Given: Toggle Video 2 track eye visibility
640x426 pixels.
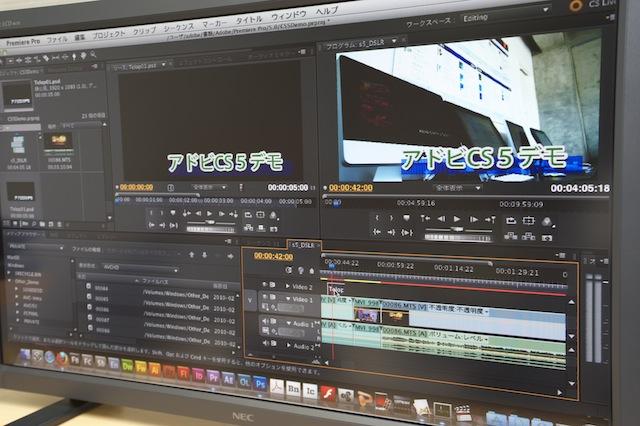Looking at the screenshot, I should point(264,284).
